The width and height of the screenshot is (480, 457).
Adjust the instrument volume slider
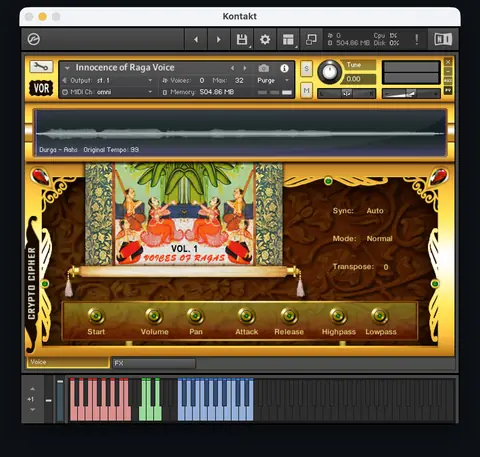pos(411,94)
